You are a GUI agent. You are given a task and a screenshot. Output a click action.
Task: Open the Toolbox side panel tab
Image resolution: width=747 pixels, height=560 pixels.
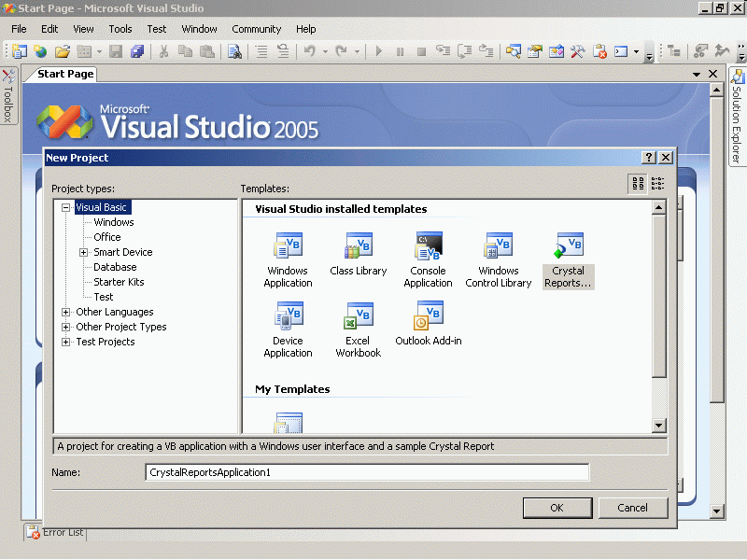[8, 96]
